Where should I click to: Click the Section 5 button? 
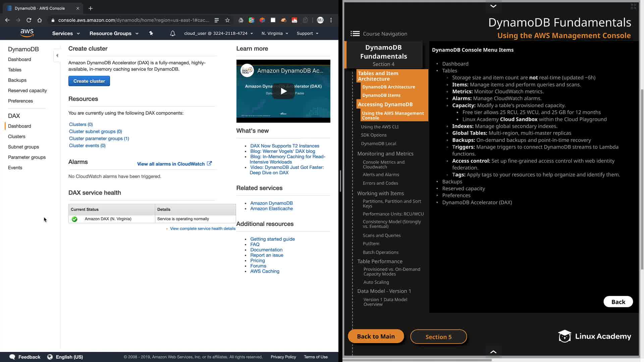[438, 337]
